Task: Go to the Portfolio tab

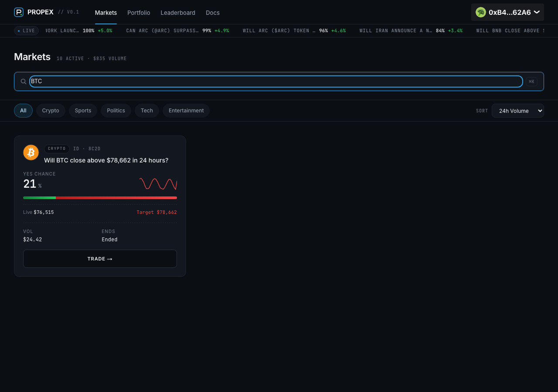Action: click(x=139, y=13)
